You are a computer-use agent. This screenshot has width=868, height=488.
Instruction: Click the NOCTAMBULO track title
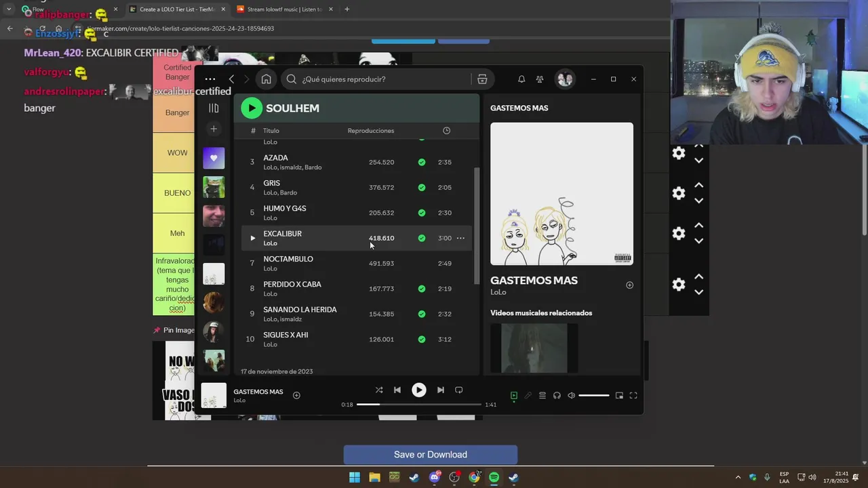(288, 259)
